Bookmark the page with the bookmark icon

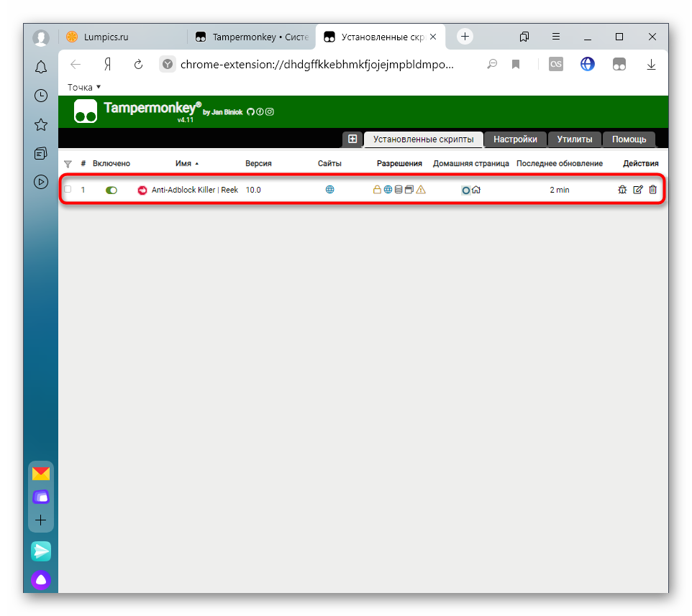tap(516, 65)
